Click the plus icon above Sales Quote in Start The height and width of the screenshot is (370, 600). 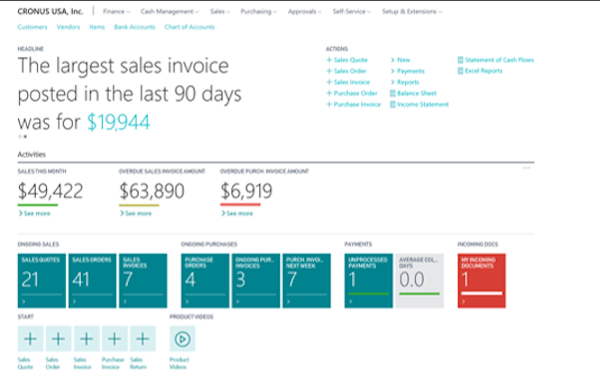(30, 339)
